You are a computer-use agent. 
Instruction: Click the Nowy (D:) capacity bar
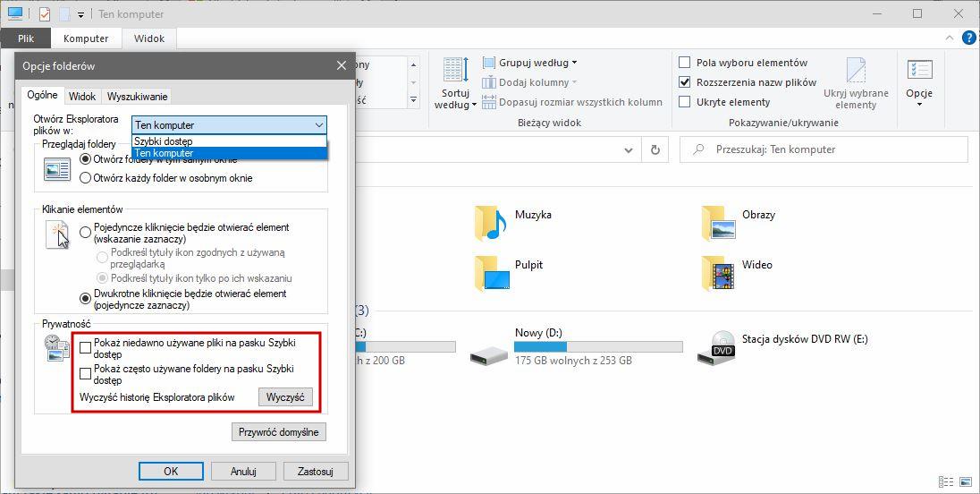pyautogui.click(x=598, y=346)
